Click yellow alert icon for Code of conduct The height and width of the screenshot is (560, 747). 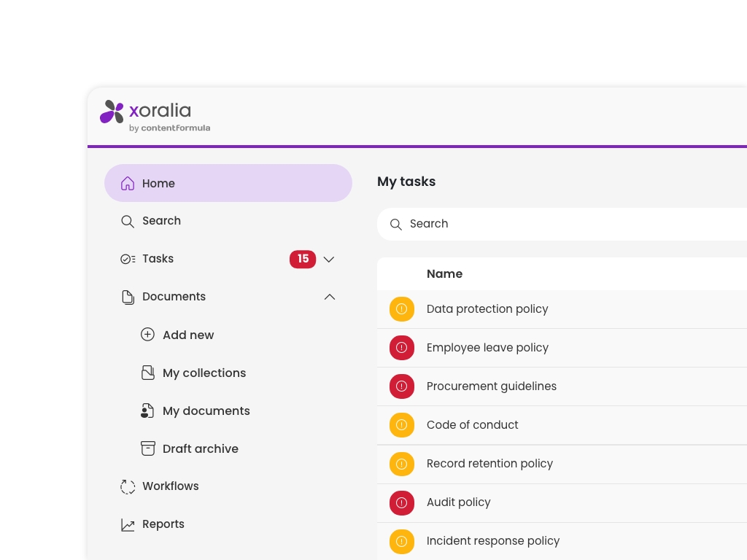(x=402, y=425)
